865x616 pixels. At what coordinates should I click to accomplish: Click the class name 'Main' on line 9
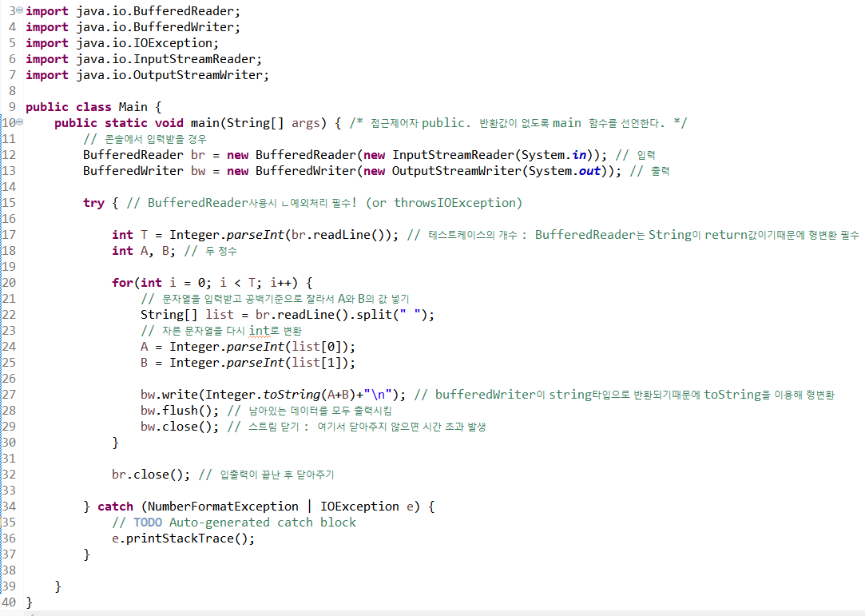(133, 107)
